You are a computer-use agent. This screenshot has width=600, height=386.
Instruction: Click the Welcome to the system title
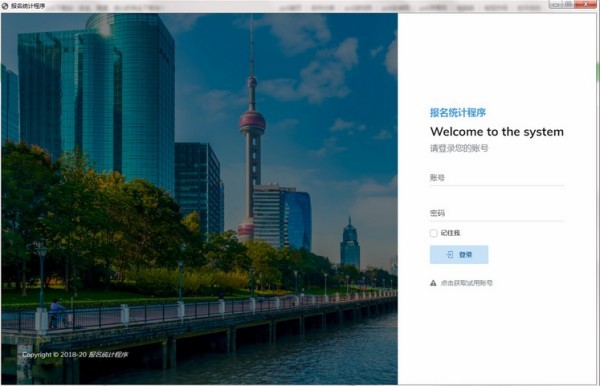[x=497, y=132]
